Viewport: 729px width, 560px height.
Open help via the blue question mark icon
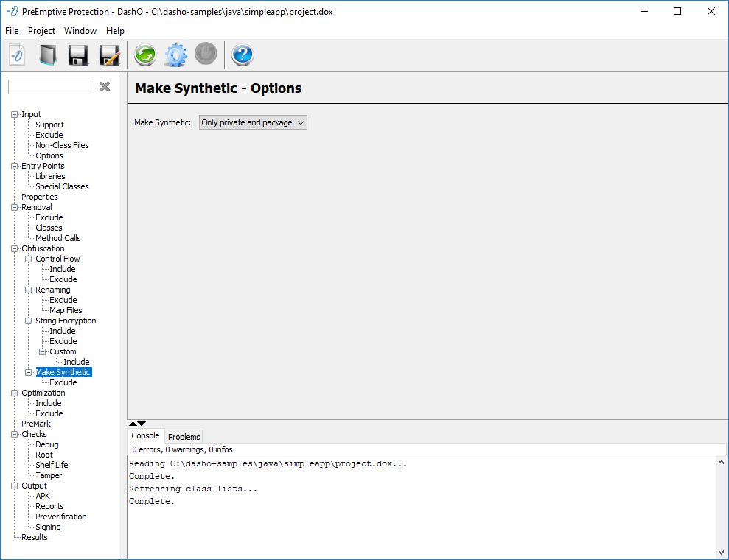(x=243, y=55)
